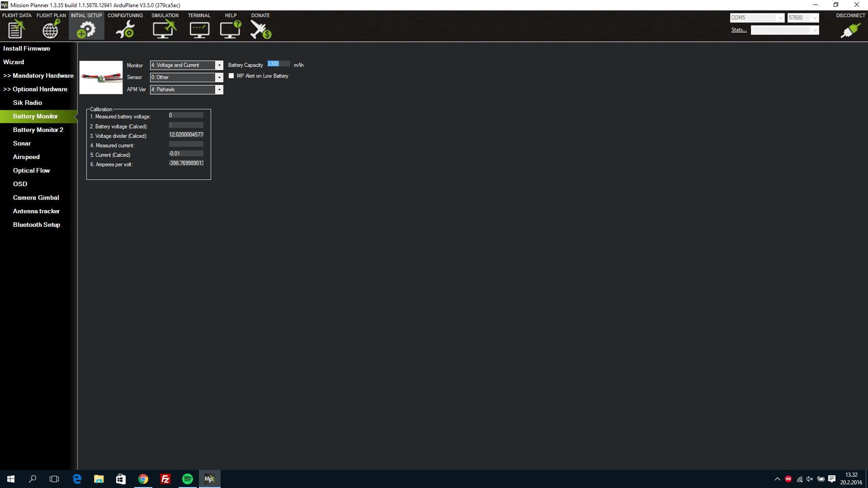Enable MP Alert on Low Battery
Viewport: 868px width, 488px height.
(231, 76)
